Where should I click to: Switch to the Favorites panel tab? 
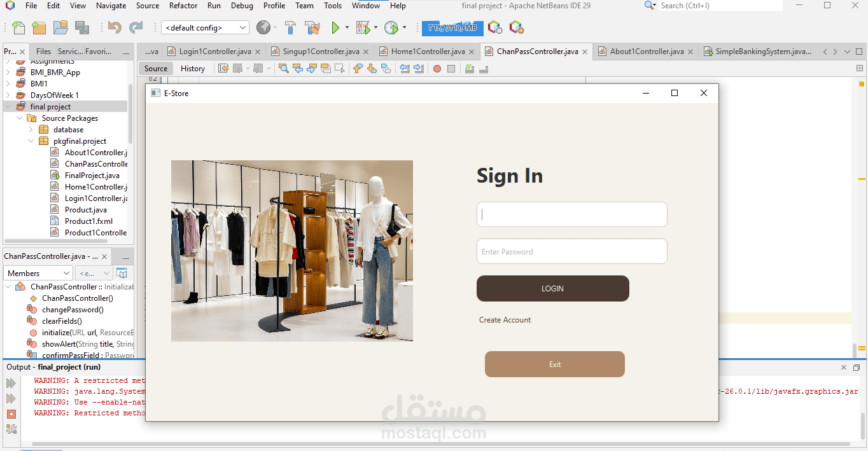tap(98, 52)
